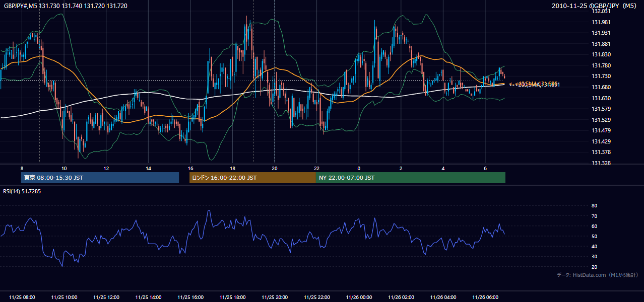Click the 11/25 20:00 date axis label
The image size is (644, 302).
tap(275, 297)
